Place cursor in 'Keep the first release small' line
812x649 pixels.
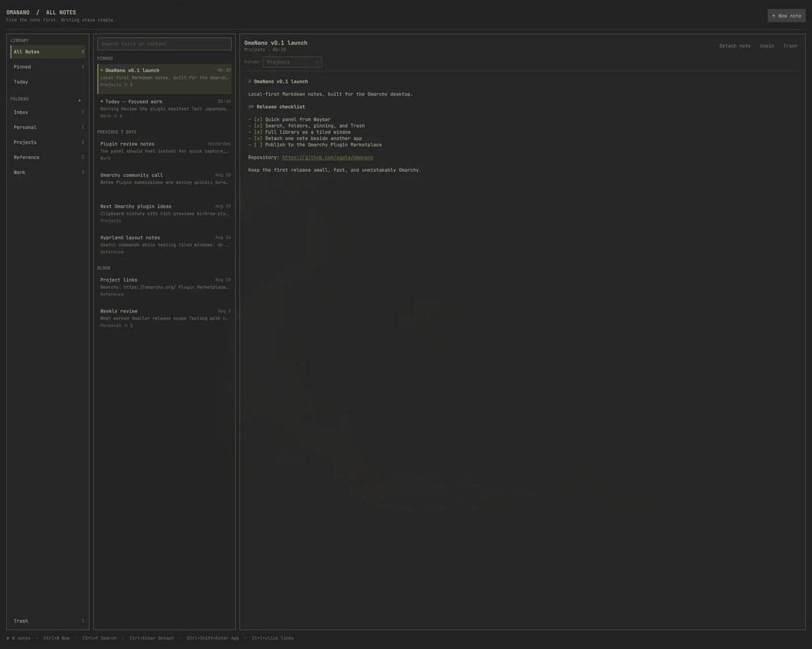[335, 170]
